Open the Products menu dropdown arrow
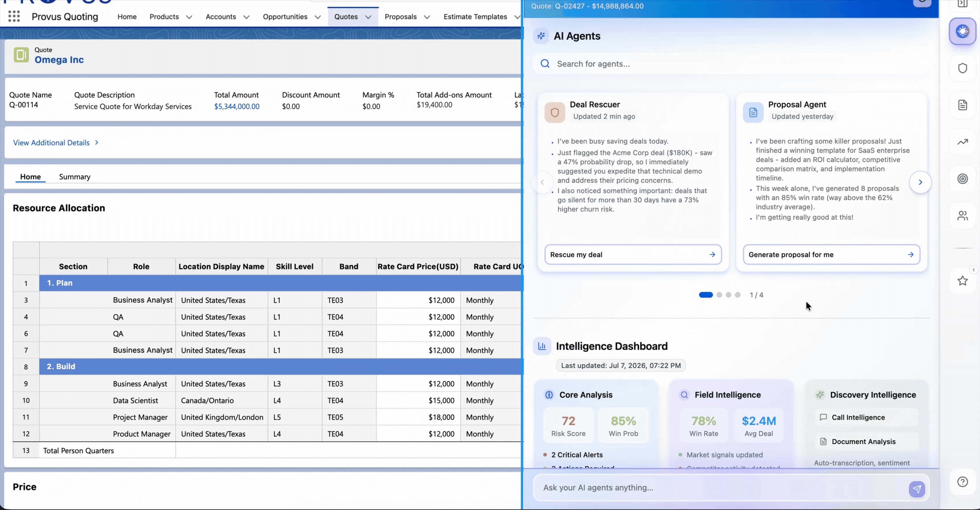The height and width of the screenshot is (510, 980). coord(189,17)
